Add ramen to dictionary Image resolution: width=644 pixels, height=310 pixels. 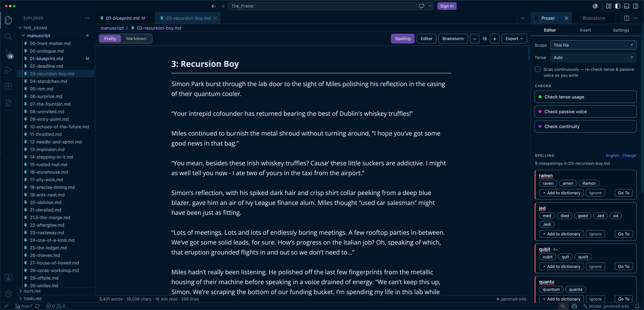click(x=561, y=193)
